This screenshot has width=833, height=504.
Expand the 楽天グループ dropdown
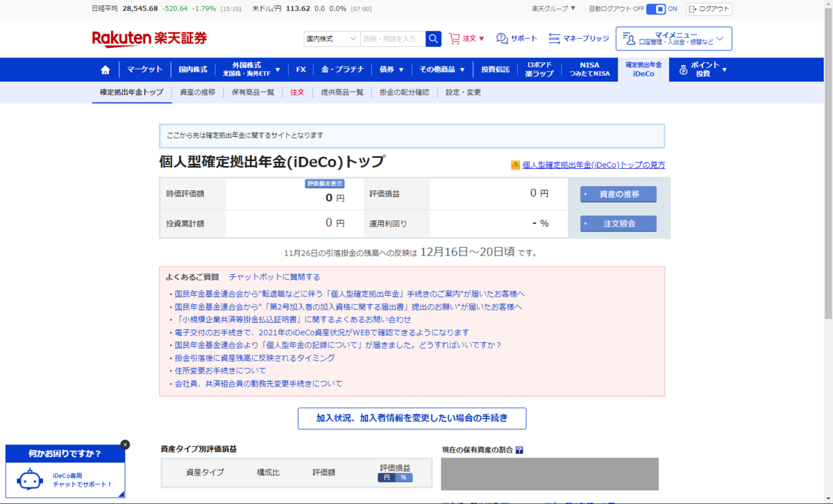tap(554, 9)
